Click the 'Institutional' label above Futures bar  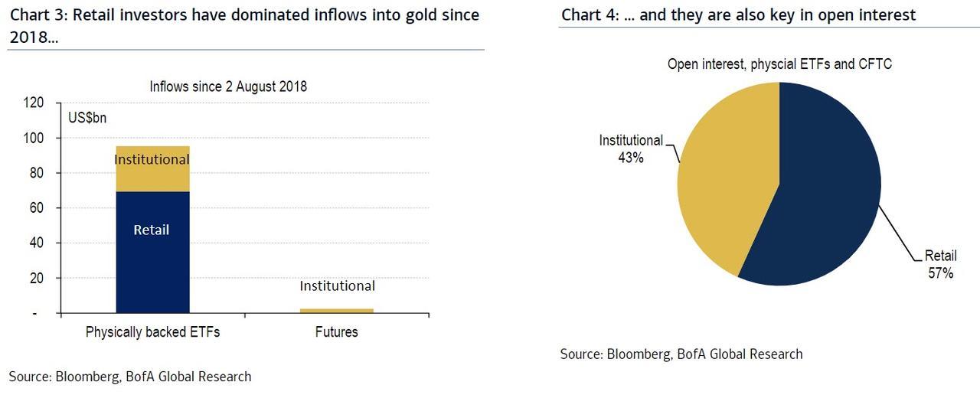337,286
